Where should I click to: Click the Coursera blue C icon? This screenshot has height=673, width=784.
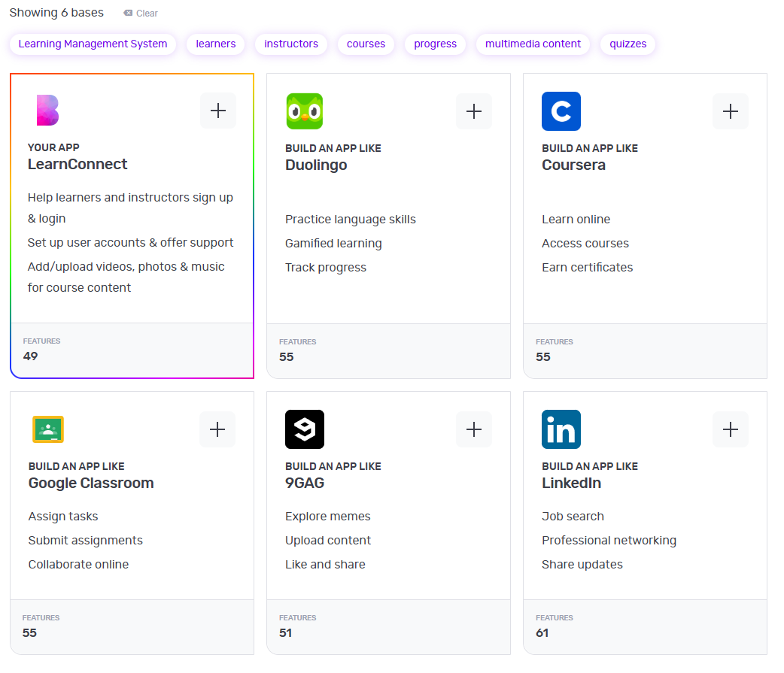coord(561,111)
